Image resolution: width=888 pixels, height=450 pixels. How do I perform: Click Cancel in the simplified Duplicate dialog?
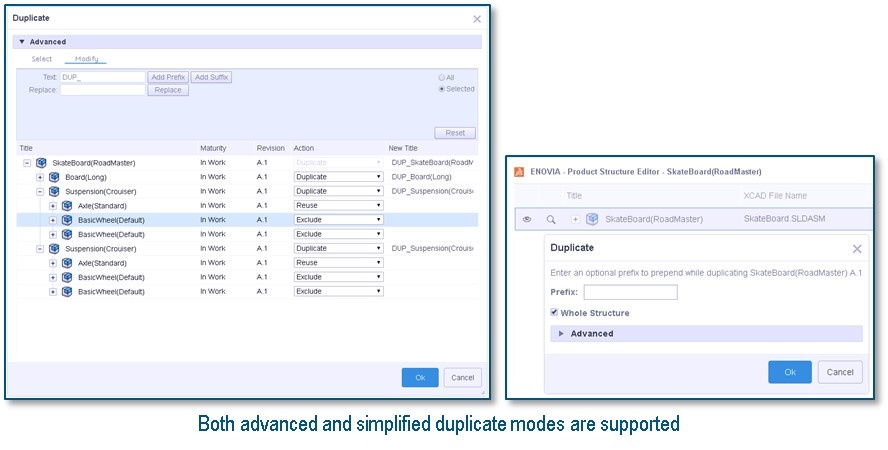point(840,372)
